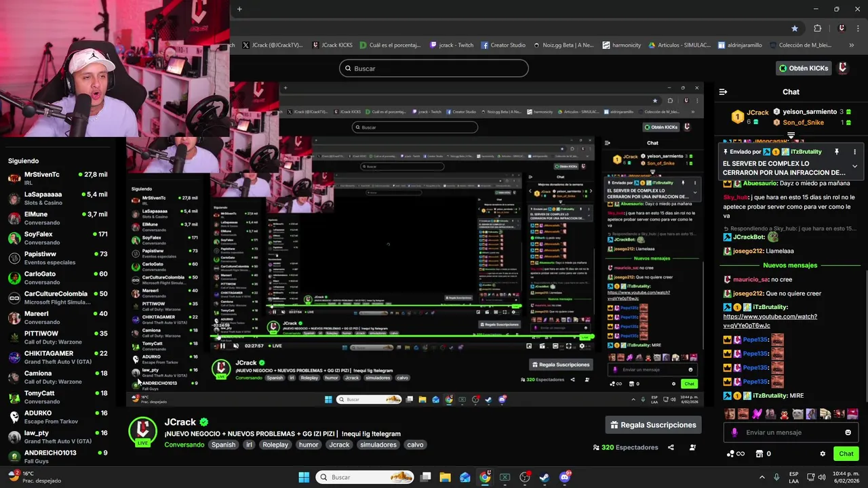Click the Windows taskbar Buscar search box
The width and height of the screenshot is (868, 488).
pos(366,477)
